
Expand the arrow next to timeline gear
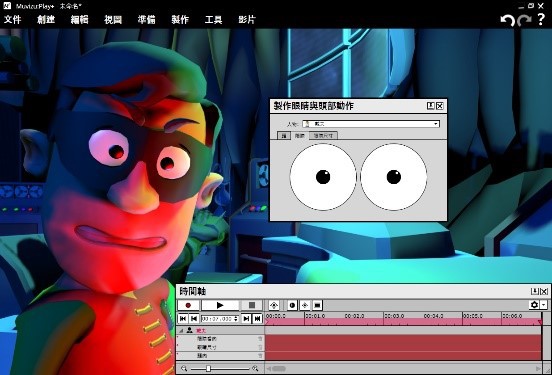coord(544,305)
